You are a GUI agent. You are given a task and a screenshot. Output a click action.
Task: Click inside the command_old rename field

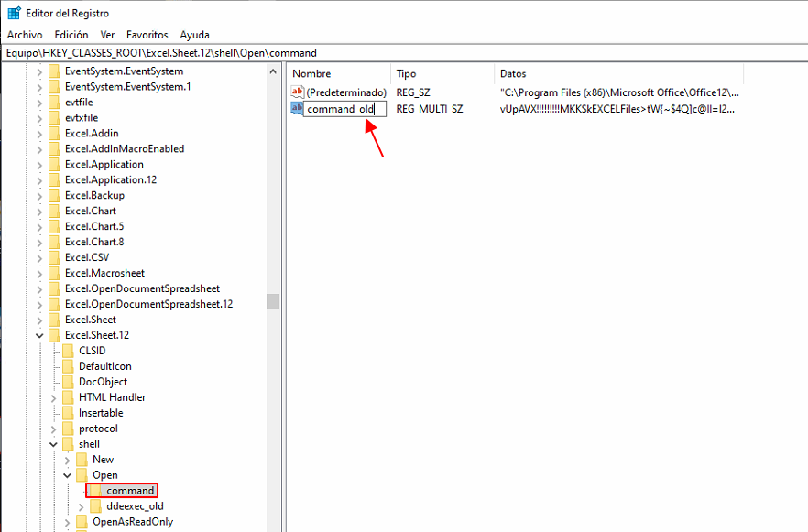344,109
